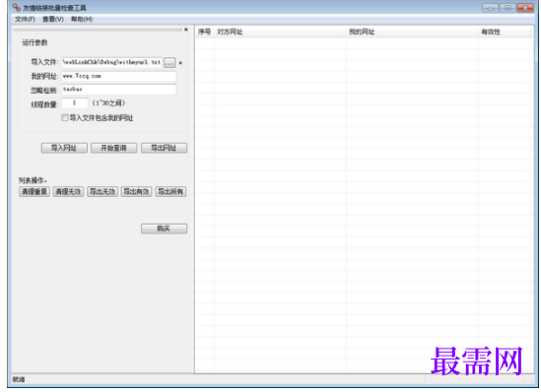Click the 购买 button
The height and width of the screenshot is (392, 541).
point(164,229)
